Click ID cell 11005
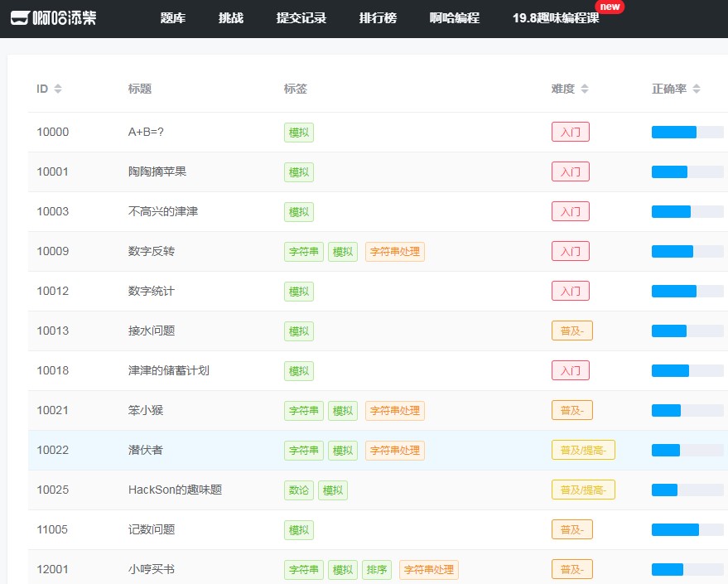The height and width of the screenshot is (584, 728). (52, 529)
